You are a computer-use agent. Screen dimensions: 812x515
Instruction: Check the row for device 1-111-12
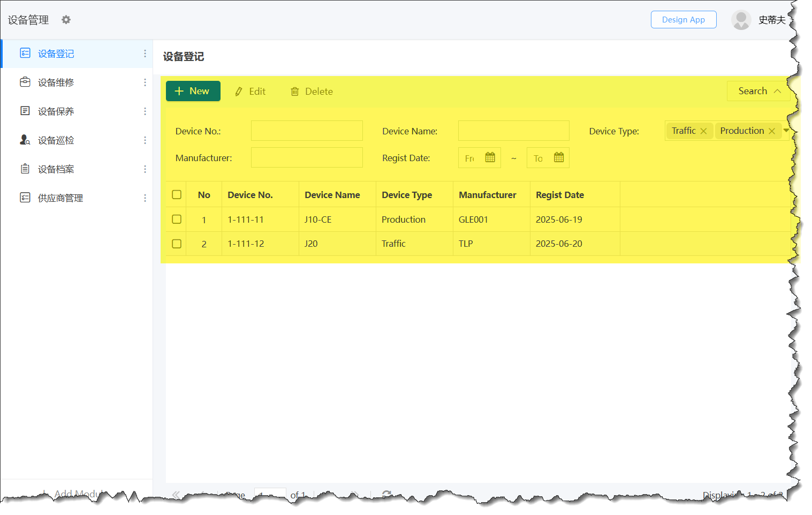coord(177,244)
